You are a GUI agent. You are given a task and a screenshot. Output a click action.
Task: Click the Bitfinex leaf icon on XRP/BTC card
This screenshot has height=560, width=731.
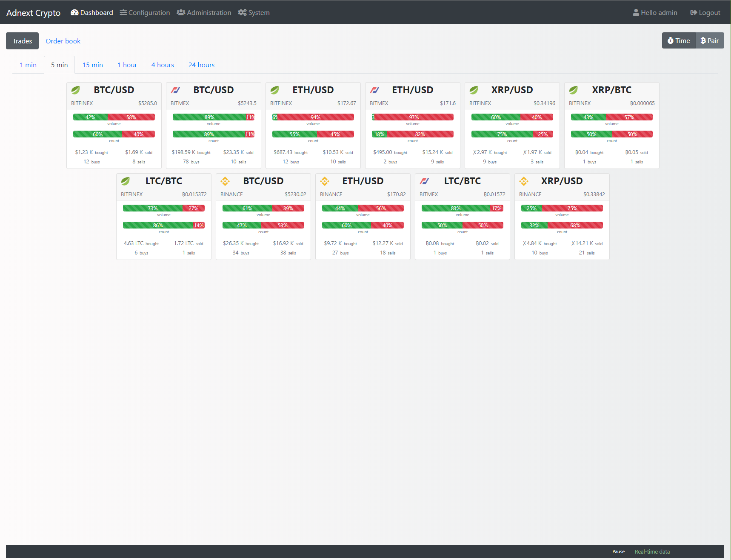[574, 90]
